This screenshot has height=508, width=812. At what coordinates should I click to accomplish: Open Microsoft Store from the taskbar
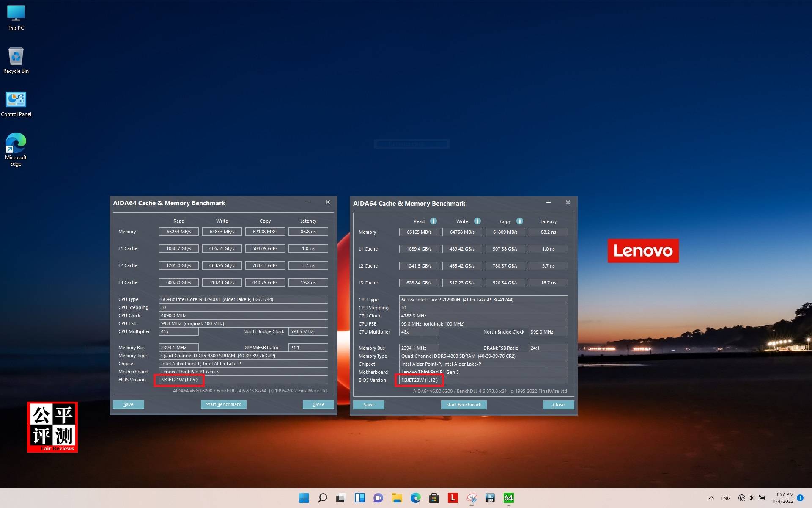click(435, 498)
